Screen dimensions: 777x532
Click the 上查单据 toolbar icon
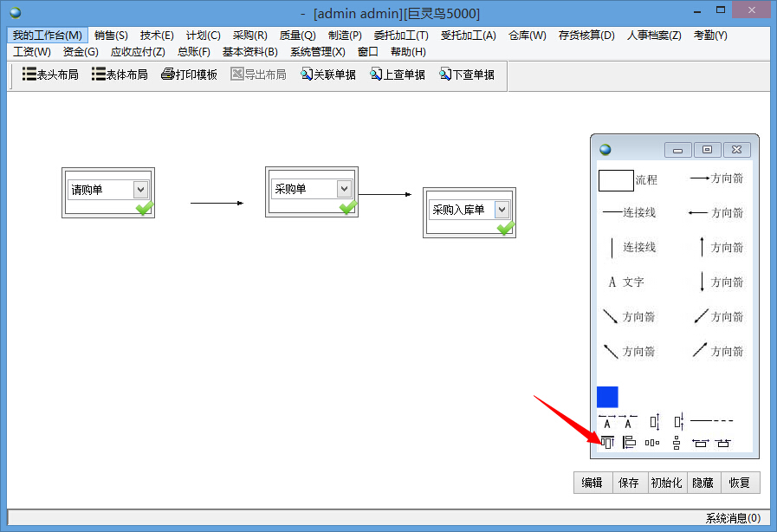pos(397,75)
